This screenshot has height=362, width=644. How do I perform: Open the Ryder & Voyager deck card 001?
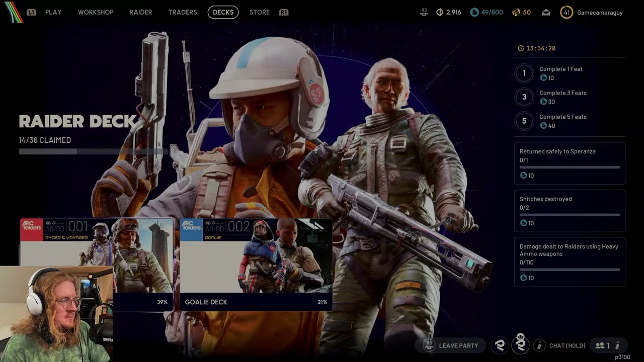click(97, 264)
